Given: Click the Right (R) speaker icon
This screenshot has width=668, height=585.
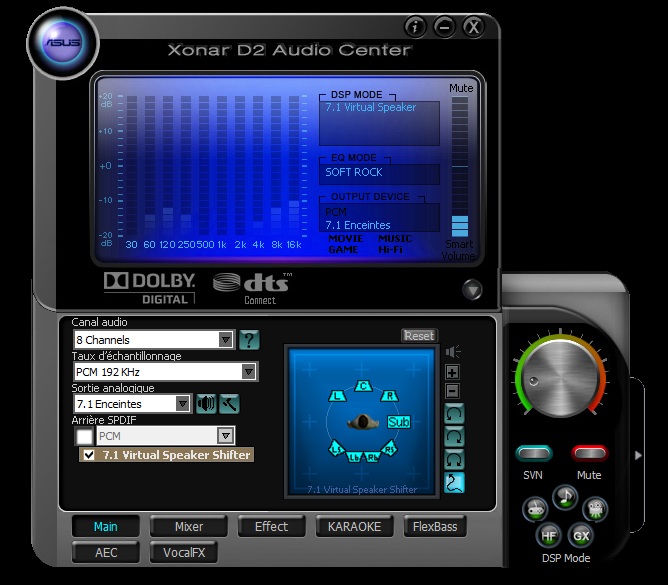Looking at the screenshot, I should click(x=389, y=396).
